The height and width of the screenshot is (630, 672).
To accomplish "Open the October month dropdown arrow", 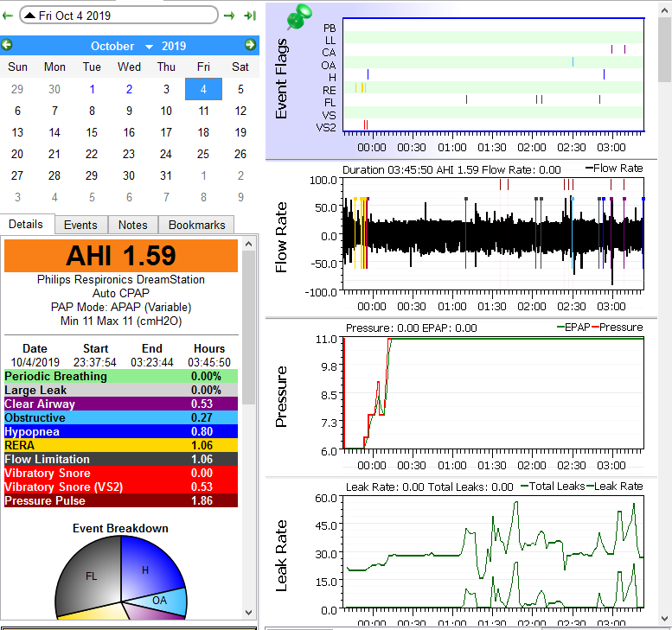I will (x=149, y=47).
